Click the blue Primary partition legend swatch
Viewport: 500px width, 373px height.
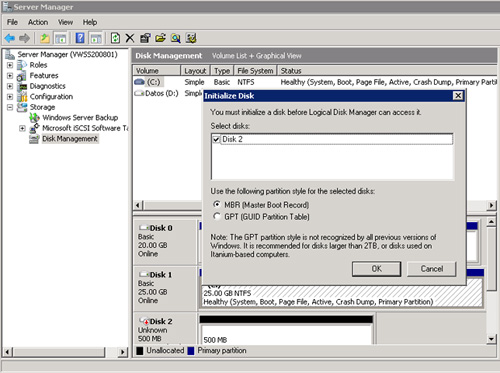191,351
